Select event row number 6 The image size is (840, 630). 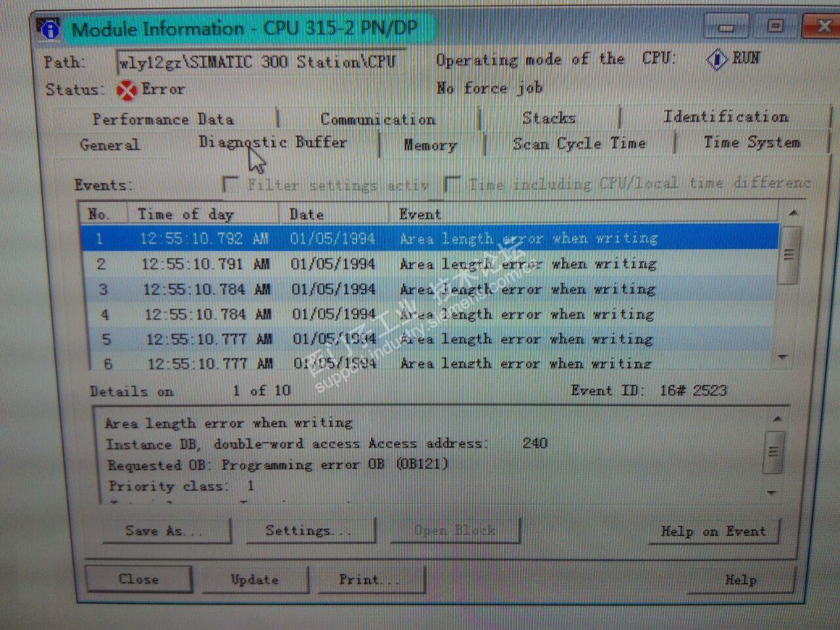tap(430, 363)
